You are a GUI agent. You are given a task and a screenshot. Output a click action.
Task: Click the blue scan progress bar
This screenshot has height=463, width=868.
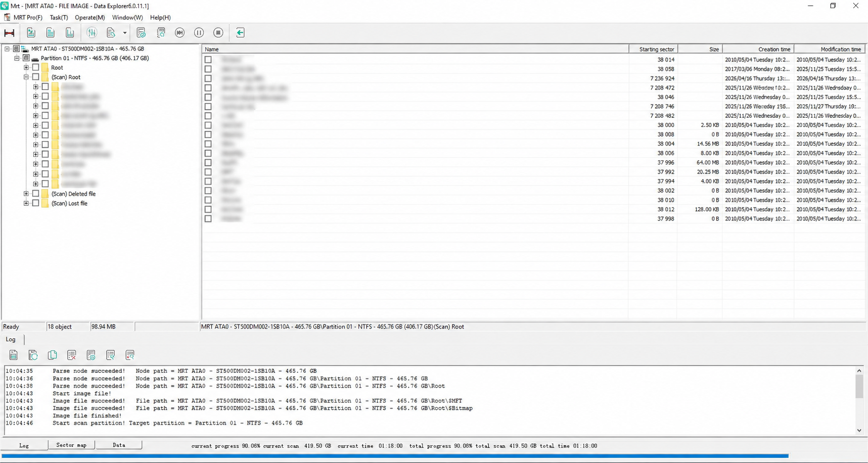395,456
